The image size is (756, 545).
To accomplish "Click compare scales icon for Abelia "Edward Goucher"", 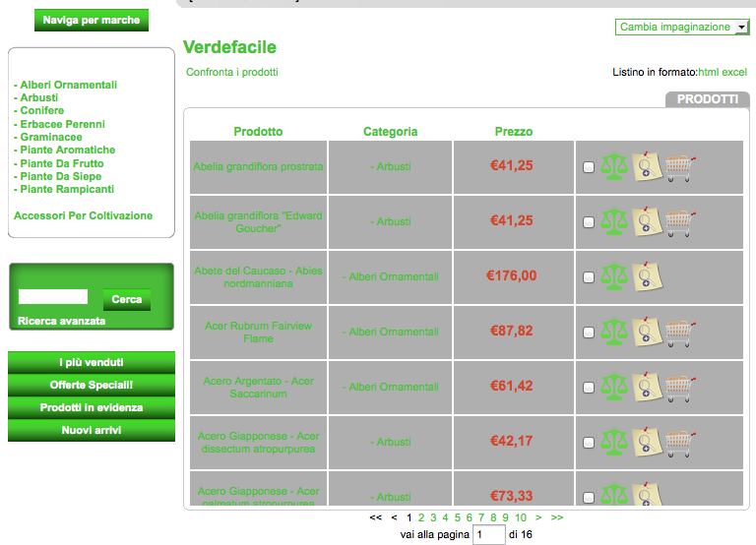I will tap(614, 221).
